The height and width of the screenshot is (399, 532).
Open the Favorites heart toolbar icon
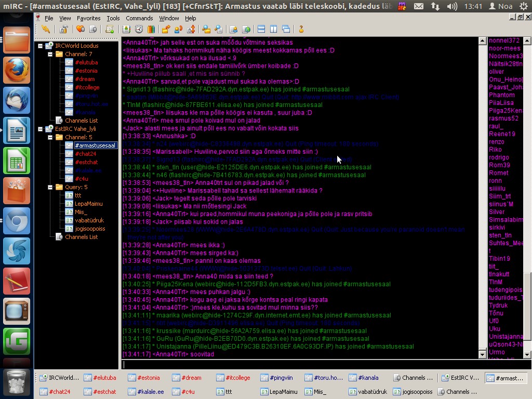(x=81, y=30)
